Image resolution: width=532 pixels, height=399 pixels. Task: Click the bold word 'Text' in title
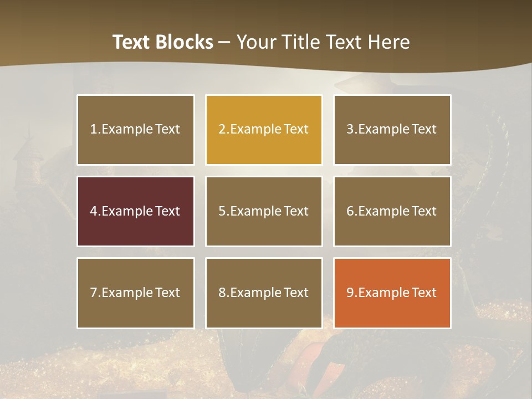point(131,42)
